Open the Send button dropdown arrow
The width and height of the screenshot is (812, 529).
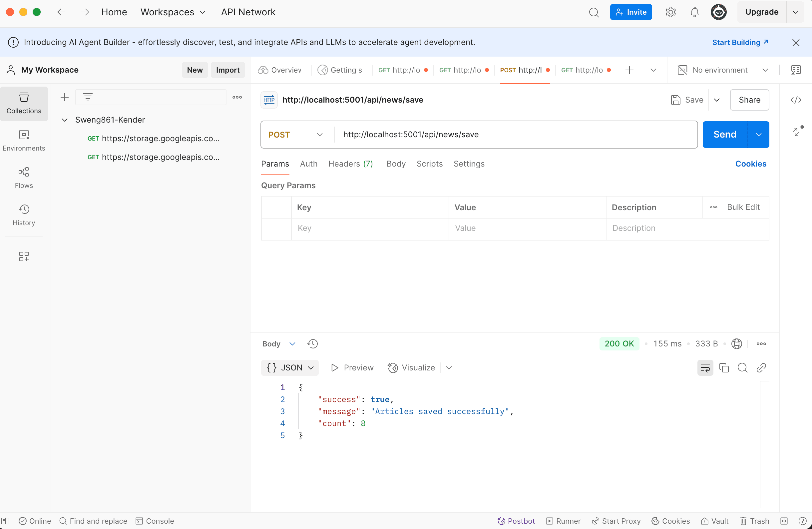[x=759, y=135]
